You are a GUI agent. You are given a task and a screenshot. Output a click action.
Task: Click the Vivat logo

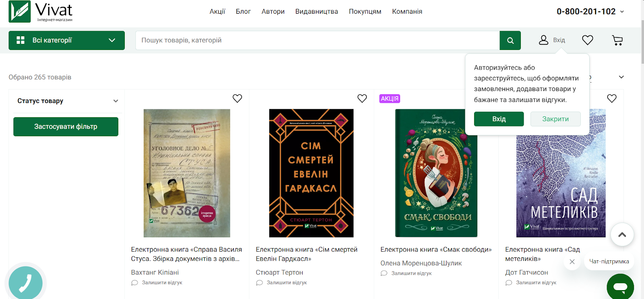coord(41,12)
